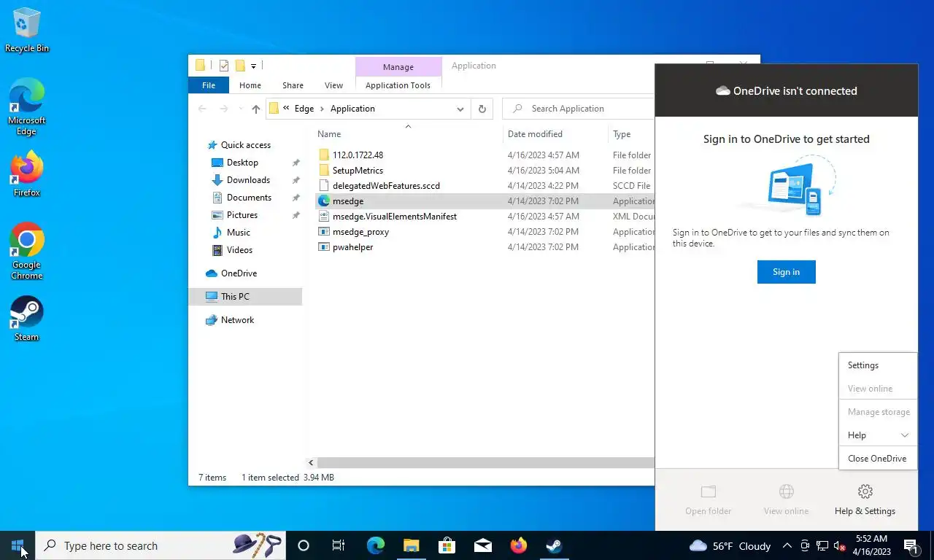Open Microsoft Store from the taskbar
Image resolution: width=934 pixels, height=560 pixels.
(x=447, y=545)
